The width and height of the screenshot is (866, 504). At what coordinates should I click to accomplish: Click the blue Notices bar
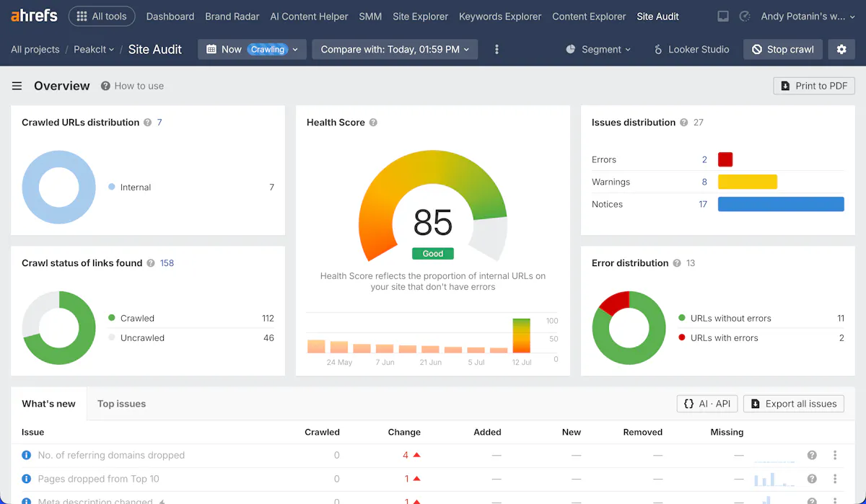pyautogui.click(x=781, y=204)
